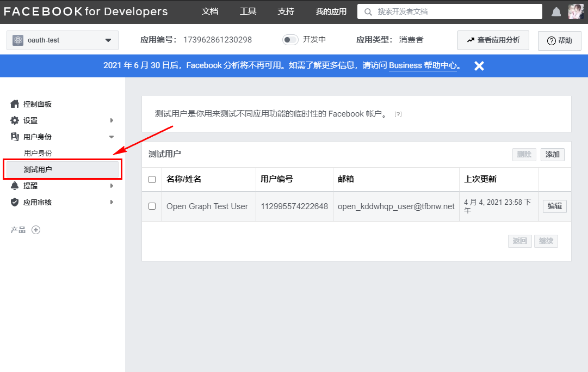Click the 编辑 button for Open Graph Test User

(555, 206)
